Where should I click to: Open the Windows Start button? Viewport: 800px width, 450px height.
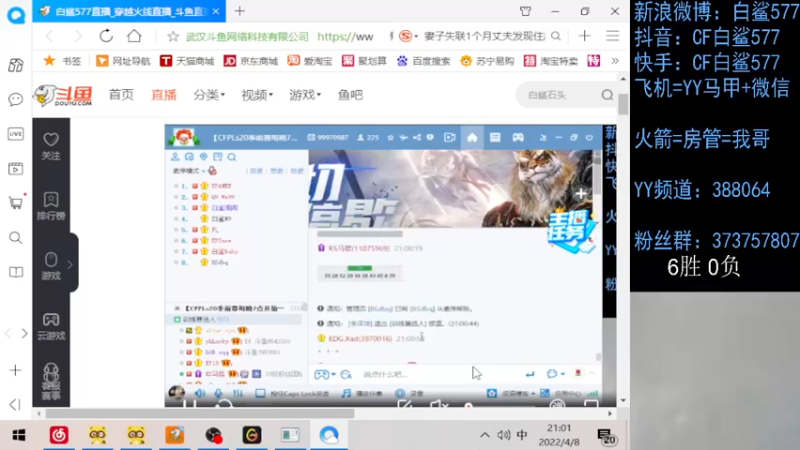coord(18,435)
